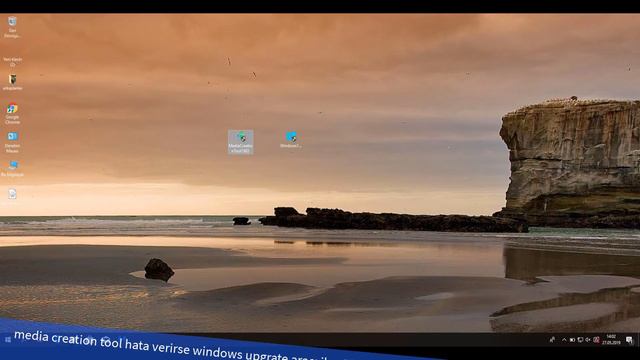Open the battery status tray icon
Image resolution: width=640 pixels, height=360 pixels.
point(572,340)
